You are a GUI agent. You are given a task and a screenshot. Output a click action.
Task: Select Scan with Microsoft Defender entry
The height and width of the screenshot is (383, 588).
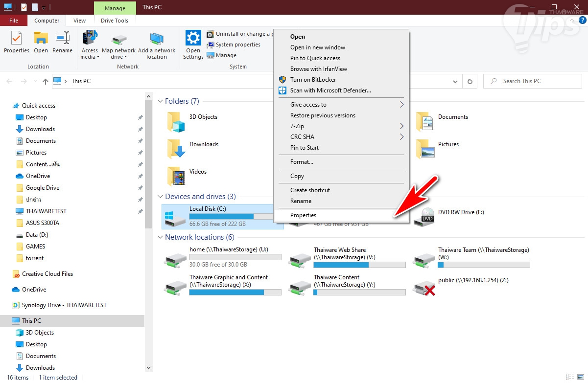(x=341, y=90)
